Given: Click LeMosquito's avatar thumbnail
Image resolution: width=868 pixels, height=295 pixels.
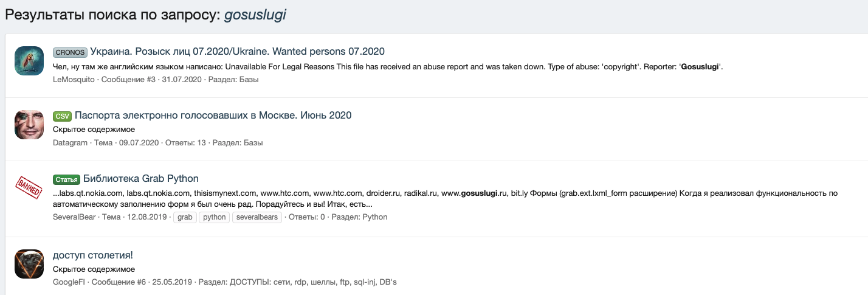Looking at the screenshot, I should pyautogui.click(x=29, y=61).
